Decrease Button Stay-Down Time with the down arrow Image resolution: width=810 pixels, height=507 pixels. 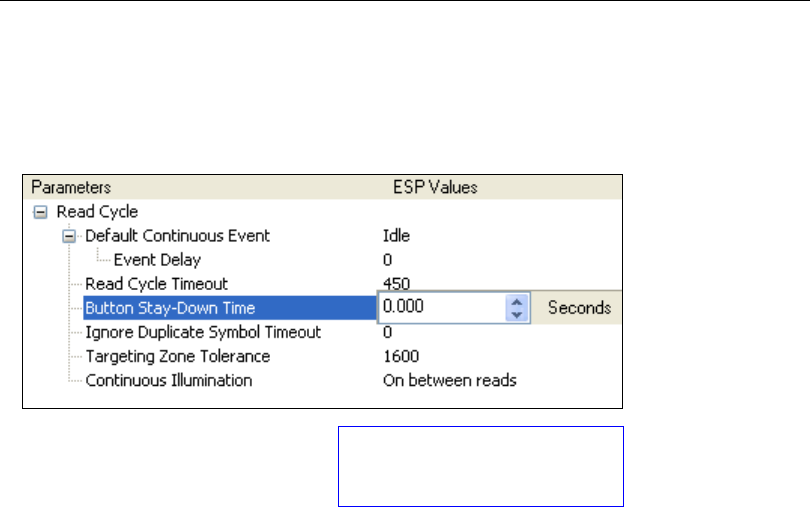(x=517, y=314)
